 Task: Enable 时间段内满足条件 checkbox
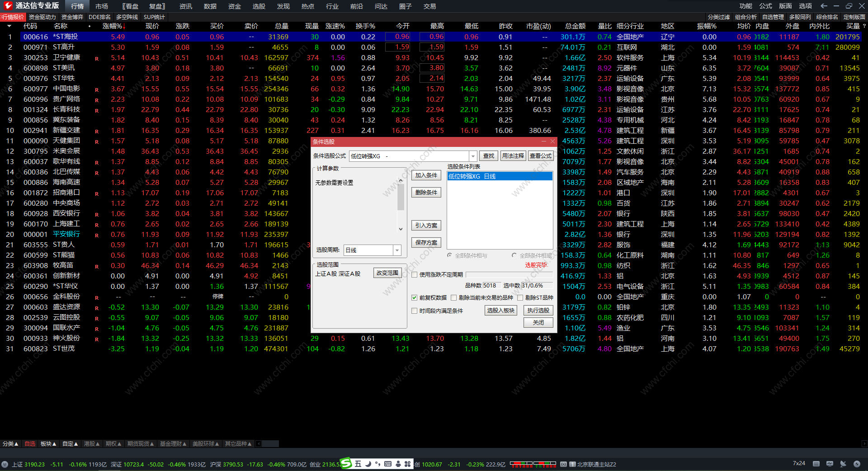414,311
